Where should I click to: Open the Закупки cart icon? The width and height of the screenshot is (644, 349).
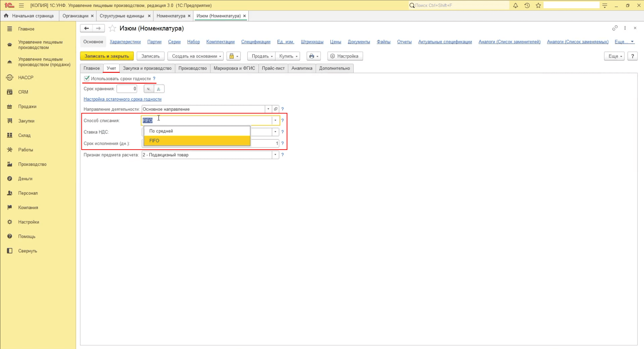click(10, 121)
